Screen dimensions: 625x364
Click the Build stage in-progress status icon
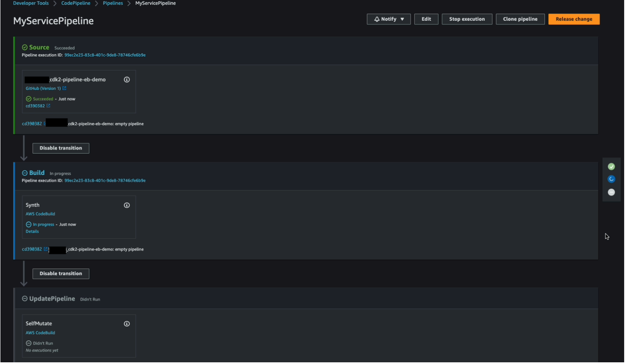25,173
